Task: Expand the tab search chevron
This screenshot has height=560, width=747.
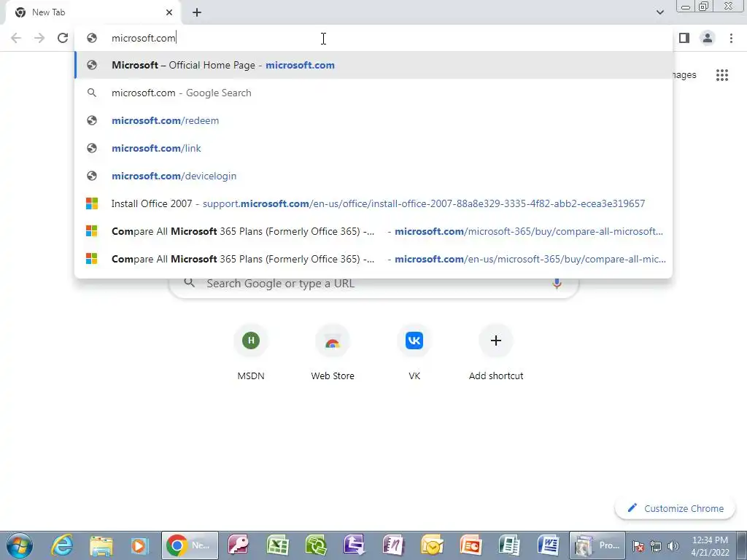Action: pyautogui.click(x=659, y=12)
